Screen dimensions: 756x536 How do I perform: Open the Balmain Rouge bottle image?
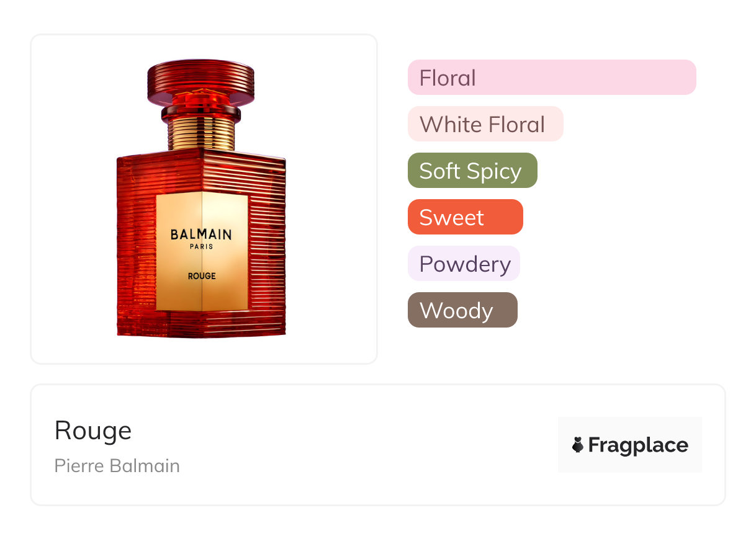pos(201,199)
